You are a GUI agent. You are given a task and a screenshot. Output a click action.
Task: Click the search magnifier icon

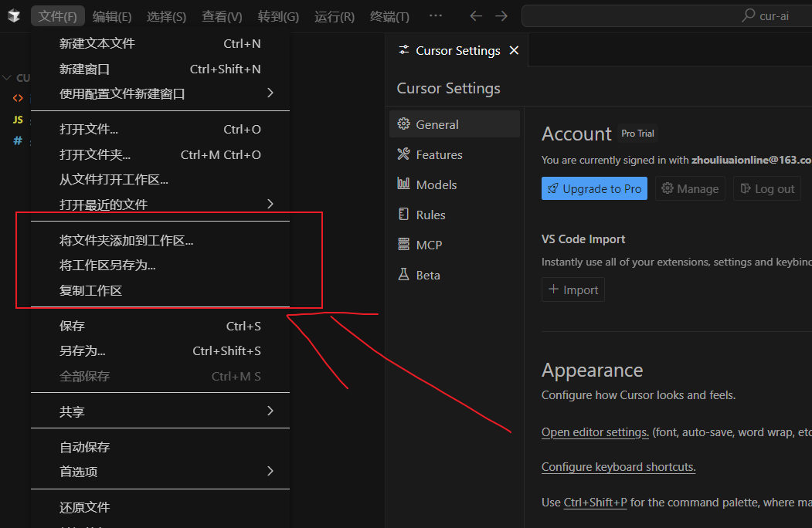pos(749,15)
